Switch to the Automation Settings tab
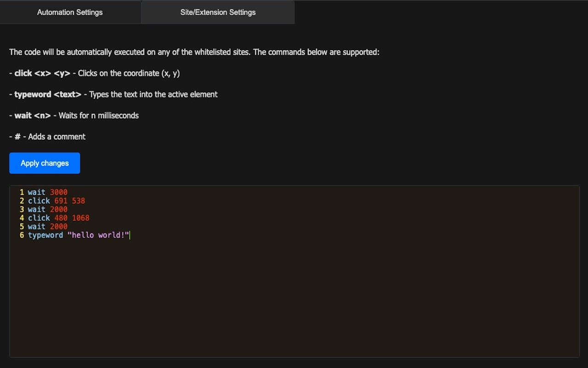This screenshot has width=588, height=368. click(x=70, y=12)
